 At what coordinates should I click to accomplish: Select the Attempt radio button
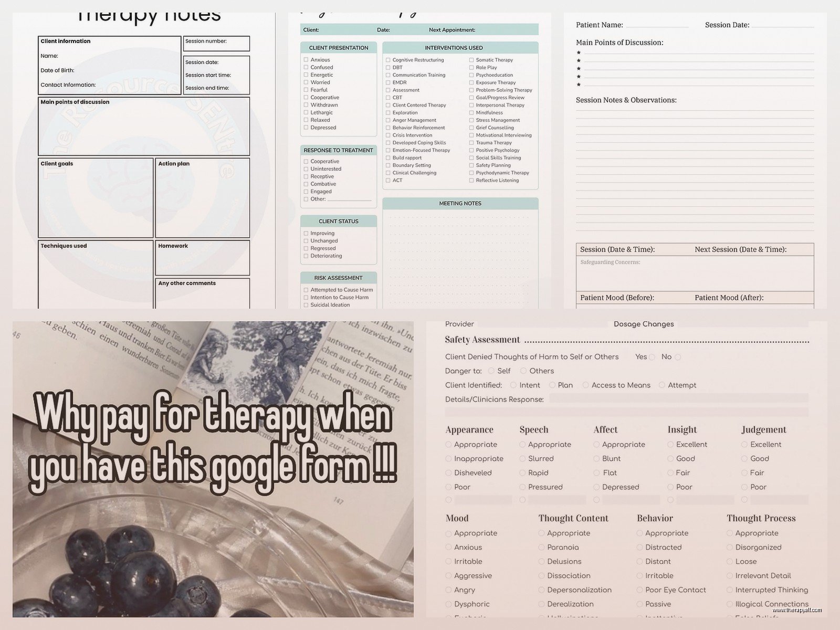point(662,385)
